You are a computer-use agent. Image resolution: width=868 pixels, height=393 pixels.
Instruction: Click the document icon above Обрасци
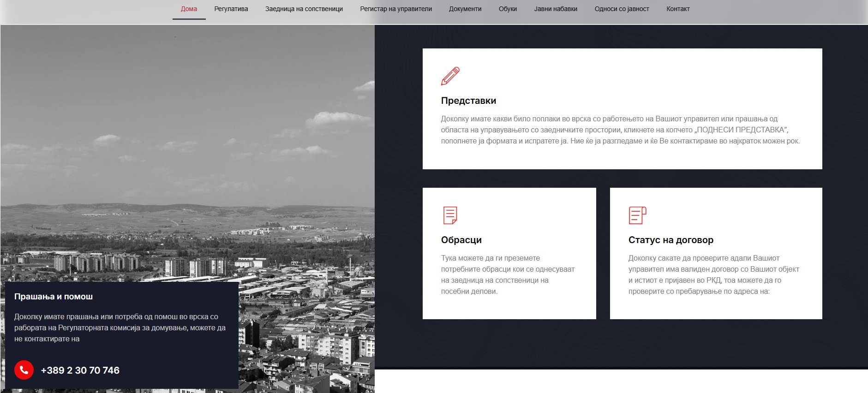tap(450, 215)
